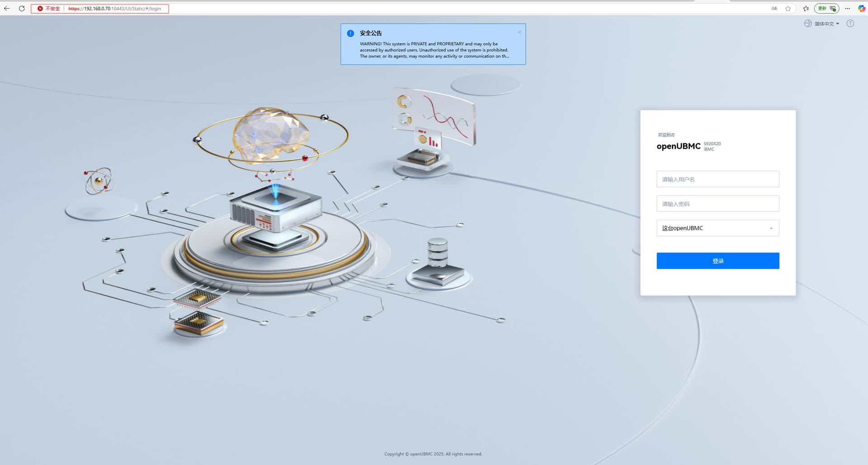Click the blue info icon in 安全公告
The image size is (868, 465).
(x=350, y=33)
